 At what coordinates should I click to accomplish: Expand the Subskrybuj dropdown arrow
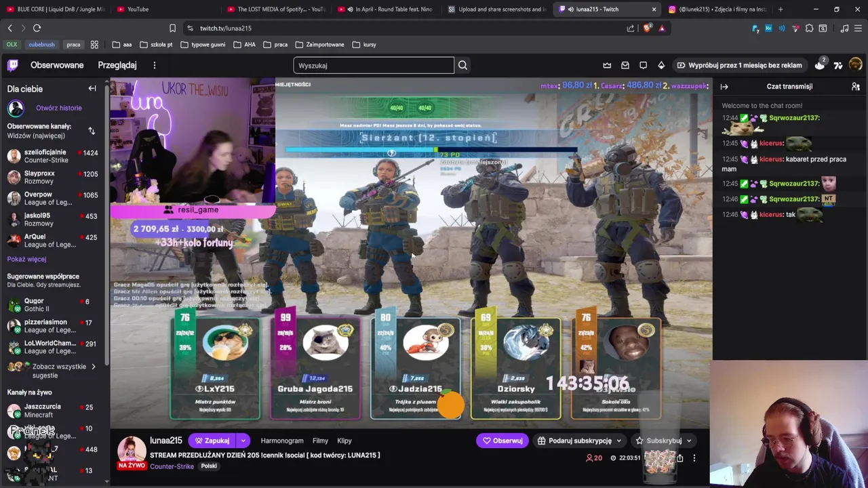pos(689,441)
